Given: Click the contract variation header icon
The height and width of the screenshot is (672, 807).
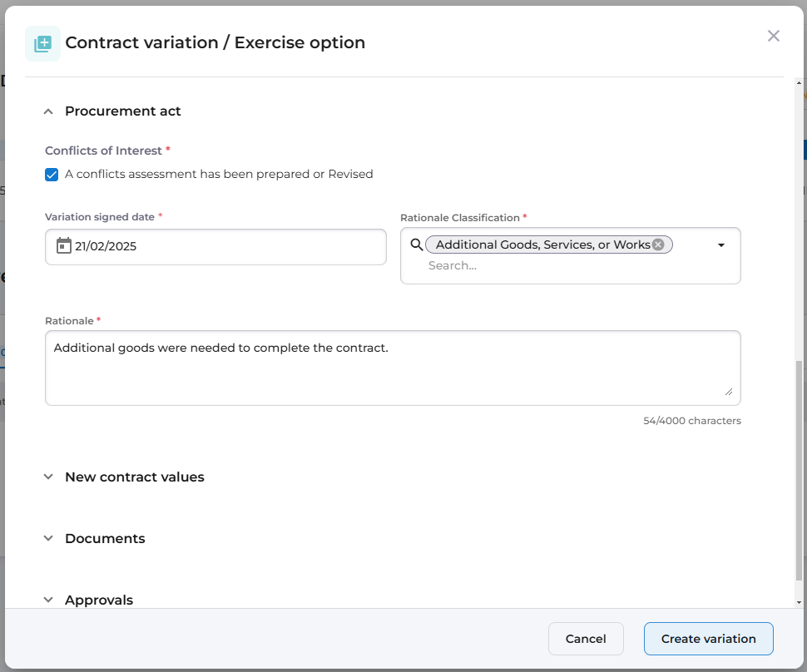Looking at the screenshot, I should pos(42,43).
